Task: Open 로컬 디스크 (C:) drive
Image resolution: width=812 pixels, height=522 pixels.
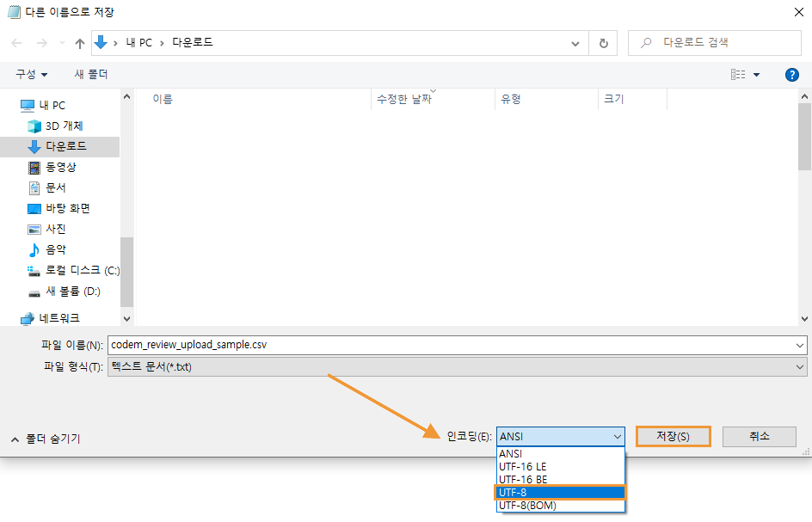Action: (x=81, y=270)
